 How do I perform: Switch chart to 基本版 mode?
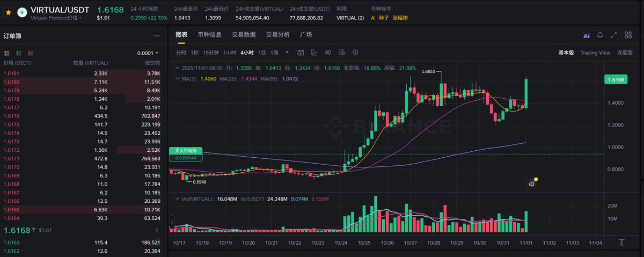pos(566,53)
